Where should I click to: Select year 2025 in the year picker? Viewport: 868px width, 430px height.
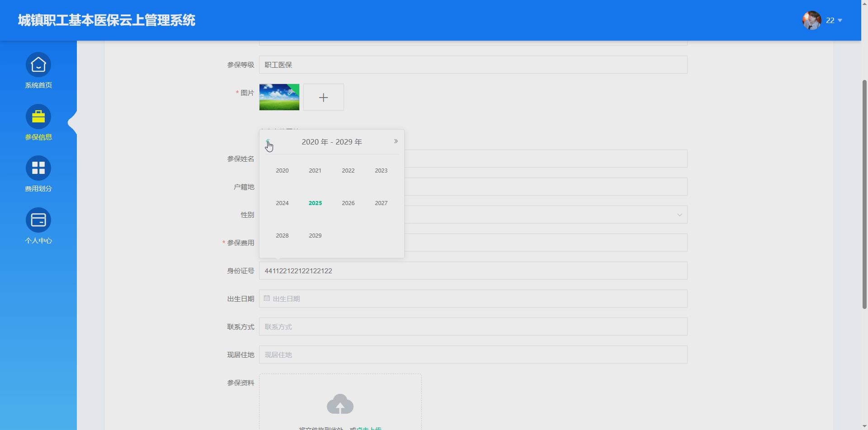pyautogui.click(x=315, y=203)
